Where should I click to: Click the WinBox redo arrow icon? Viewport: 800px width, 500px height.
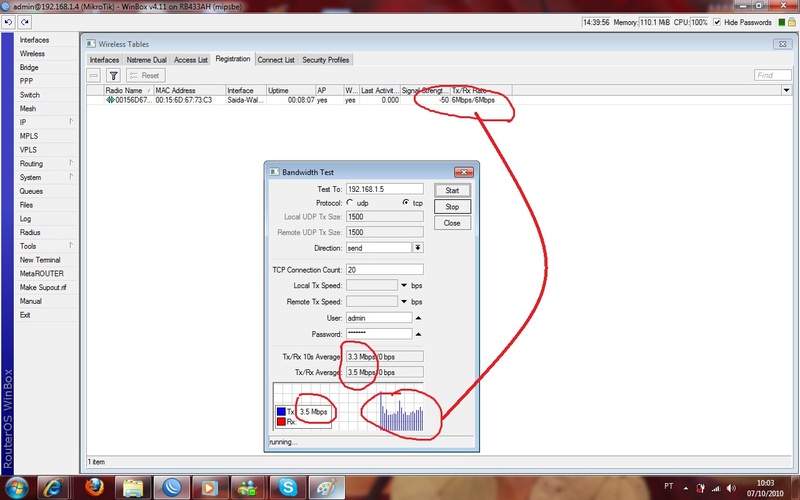24,22
